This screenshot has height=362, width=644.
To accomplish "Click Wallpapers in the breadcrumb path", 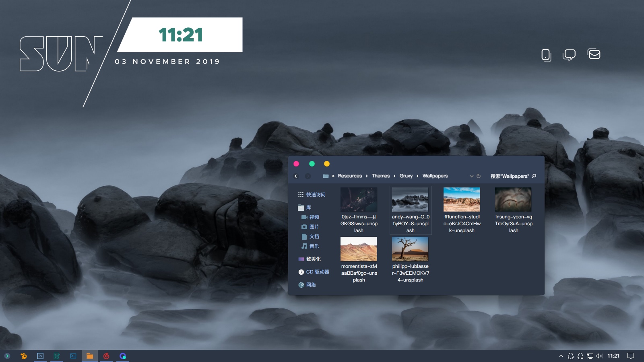I will (x=435, y=176).
